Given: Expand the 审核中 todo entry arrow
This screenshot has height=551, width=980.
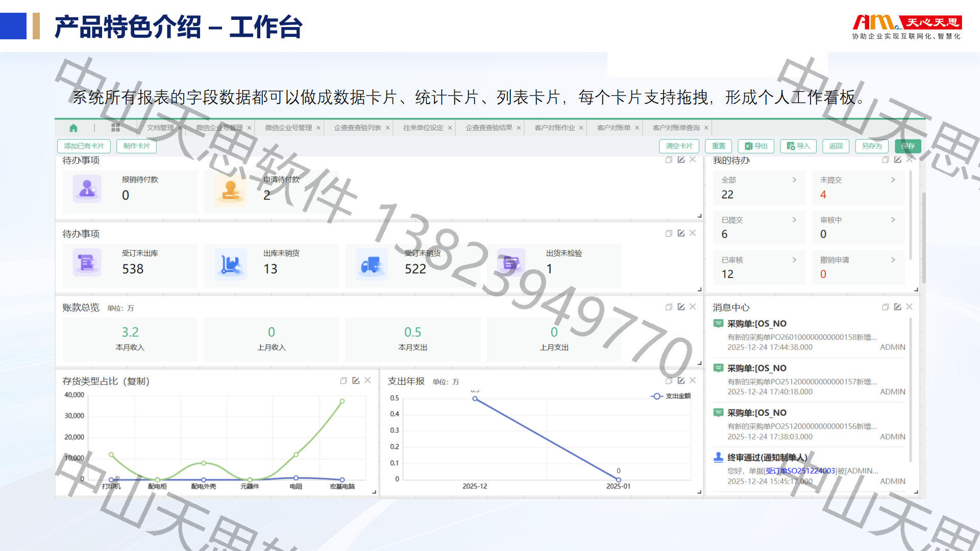Looking at the screenshot, I should coord(893,220).
